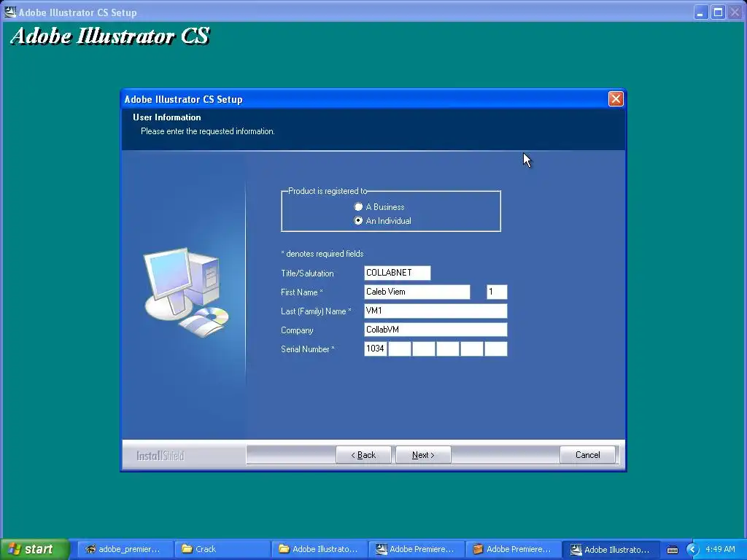The width and height of the screenshot is (747, 560).
Task: Click the 'denotes required fields' note
Action: coord(322,254)
